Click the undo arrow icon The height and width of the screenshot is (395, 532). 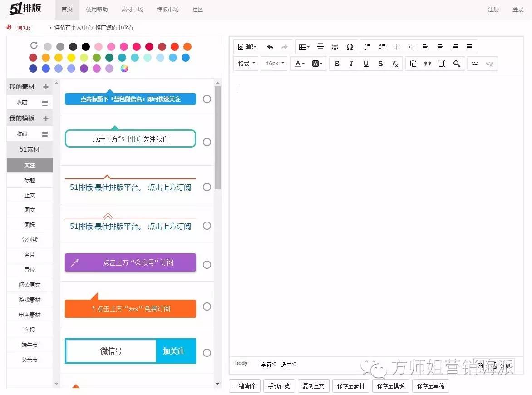click(x=270, y=47)
